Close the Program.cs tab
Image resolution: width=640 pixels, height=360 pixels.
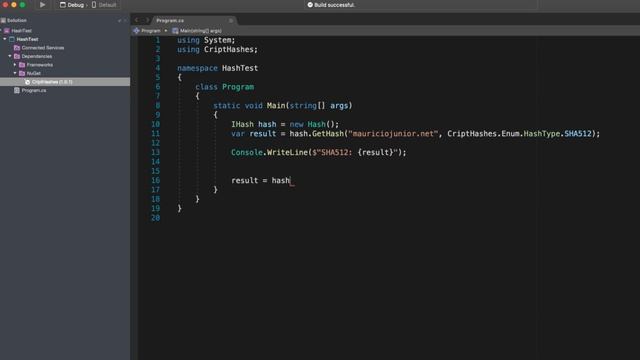[231, 20]
